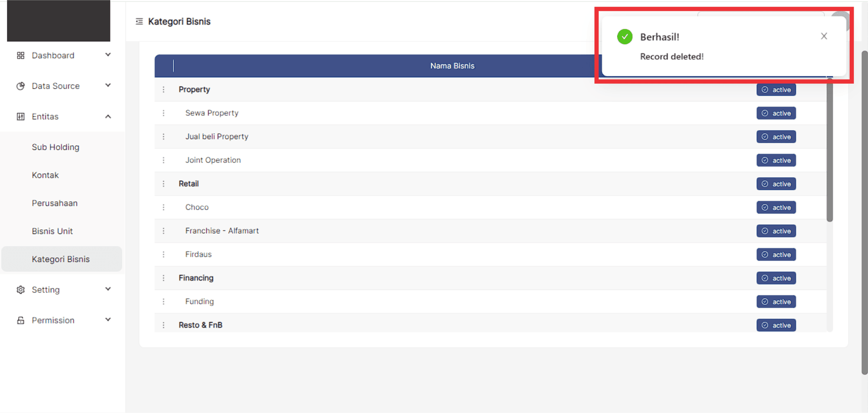Expand the Dashboard menu chevron
The height and width of the screenshot is (413, 868).
(x=108, y=55)
